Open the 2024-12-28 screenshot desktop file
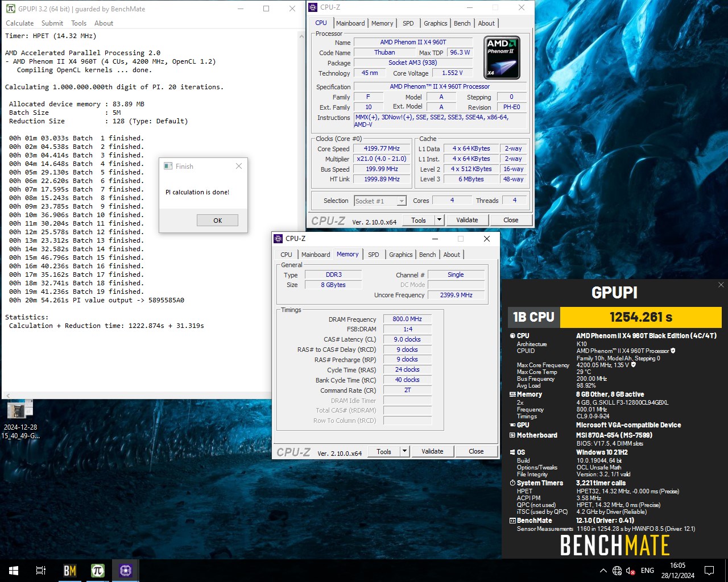728x582 pixels. 20,419
